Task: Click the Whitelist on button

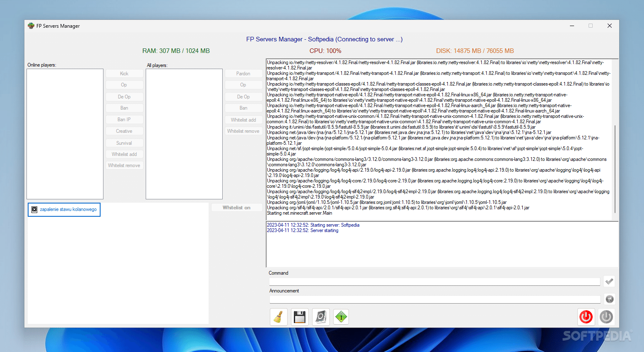Action: 237,208
